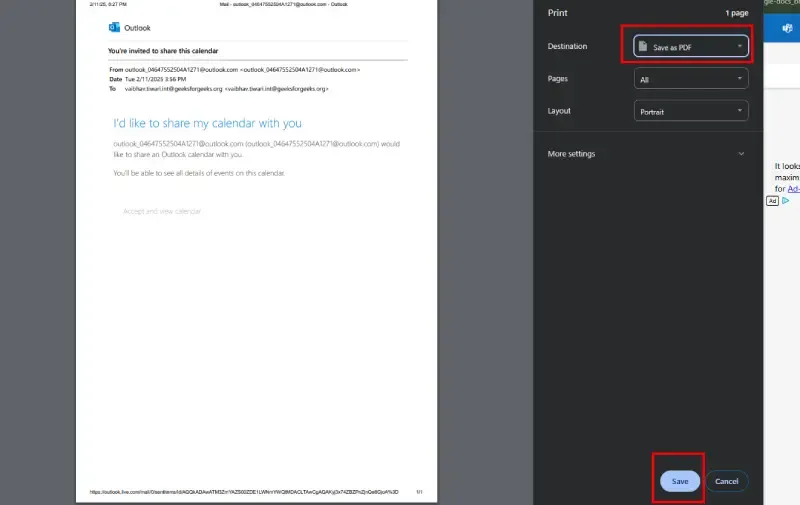Click the 'Layout' label
Image resolution: width=800 pixels, height=505 pixels.
559,111
